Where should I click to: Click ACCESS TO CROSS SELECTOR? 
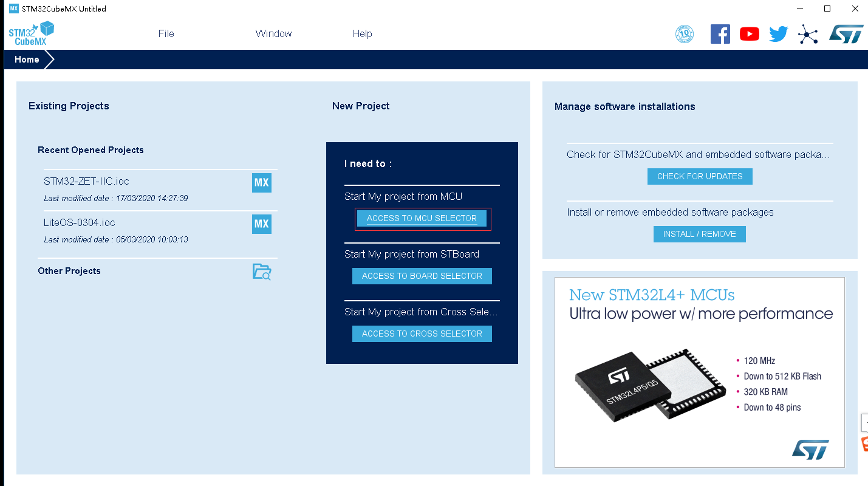click(x=422, y=334)
